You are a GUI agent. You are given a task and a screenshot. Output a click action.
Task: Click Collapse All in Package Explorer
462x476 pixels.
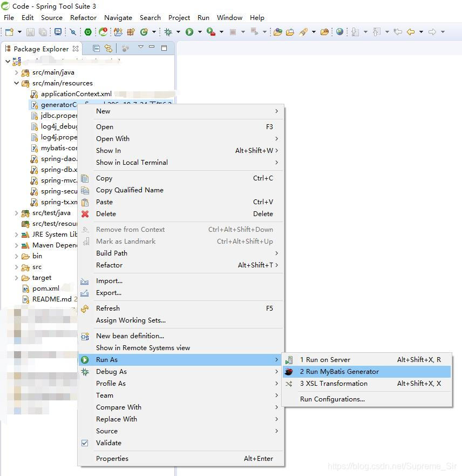click(x=96, y=48)
